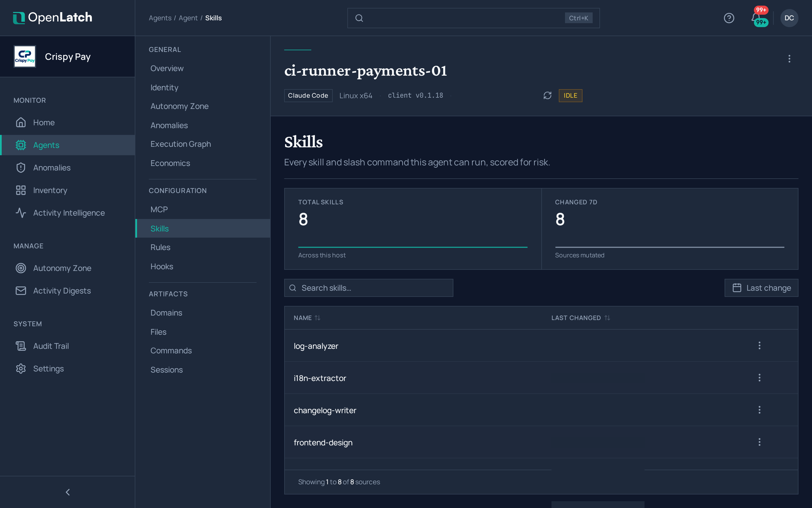Select the i18n-extractor skill row
Viewport: 812px width, 508px height.
(x=541, y=378)
